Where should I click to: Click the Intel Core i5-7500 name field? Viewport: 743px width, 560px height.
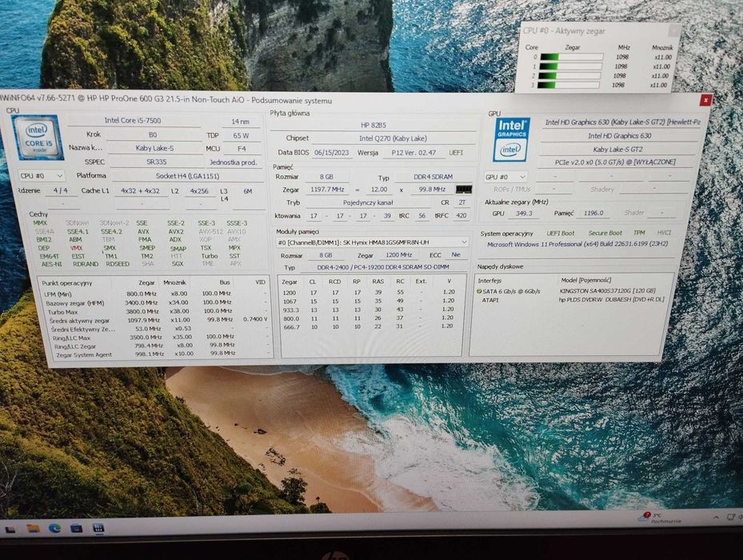[133, 121]
